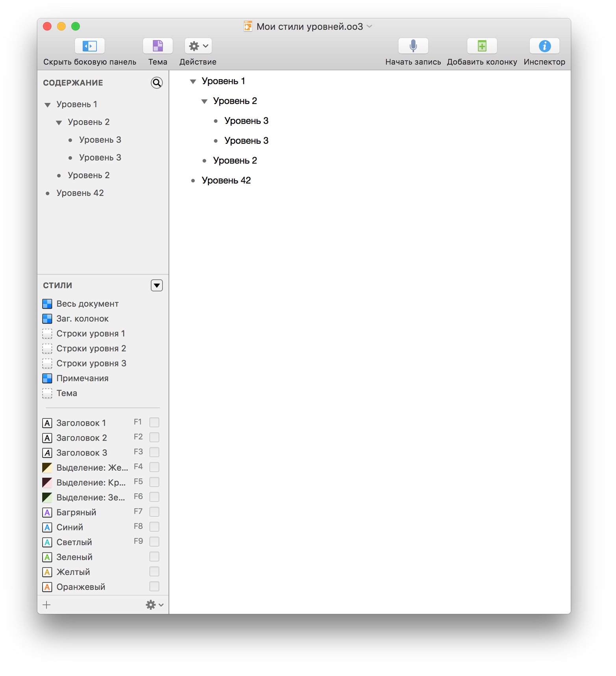
Task: Select first Уровень 3 row in main outline
Action: (370, 121)
